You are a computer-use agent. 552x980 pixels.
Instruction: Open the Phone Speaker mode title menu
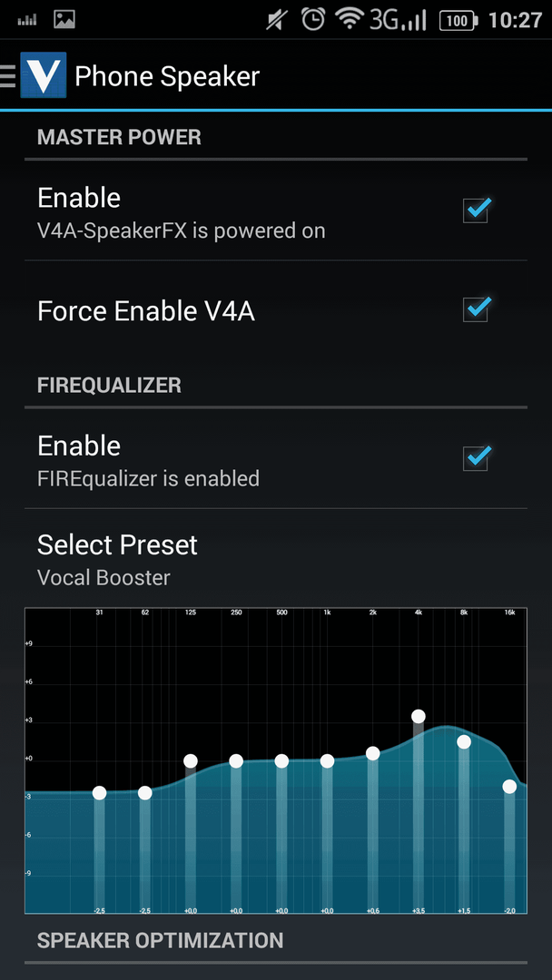point(167,76)
